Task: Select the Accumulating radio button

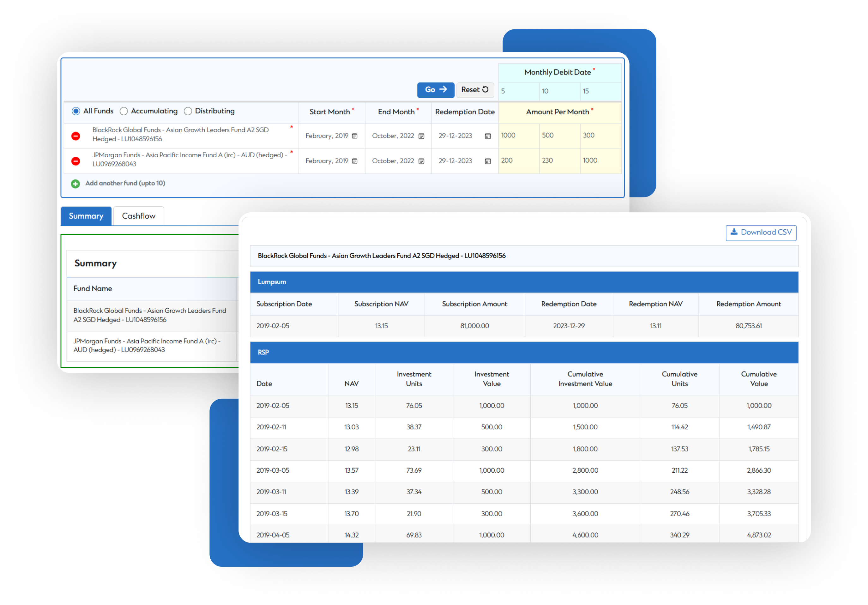Action: click(x=123, y=111)
